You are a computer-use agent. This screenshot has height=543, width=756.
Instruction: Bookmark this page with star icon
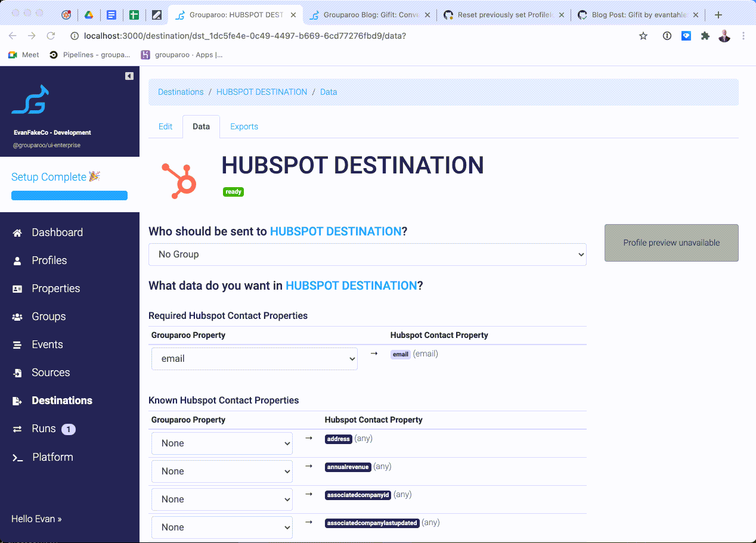pyautogui.click(x=643, y=36)
